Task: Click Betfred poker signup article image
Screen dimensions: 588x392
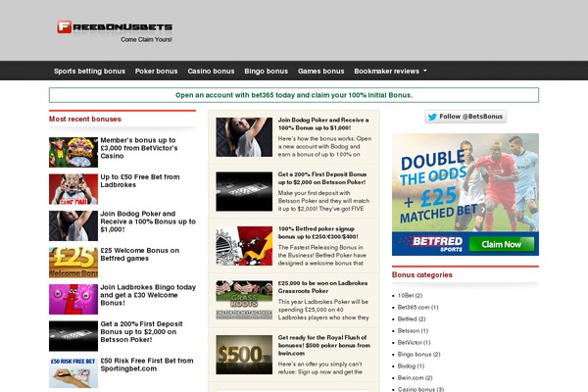Action: pyautogui.click(x=244, y=246)
